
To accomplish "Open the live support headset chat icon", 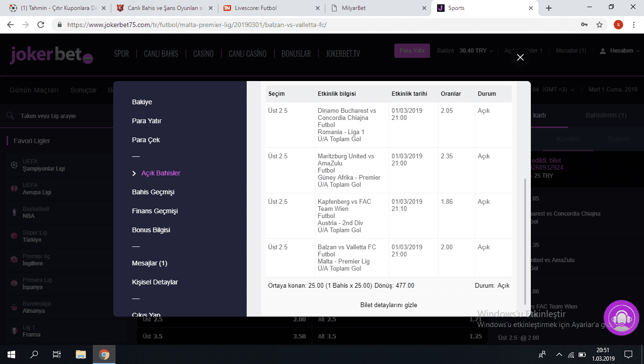I will click(x=621, y=318).
